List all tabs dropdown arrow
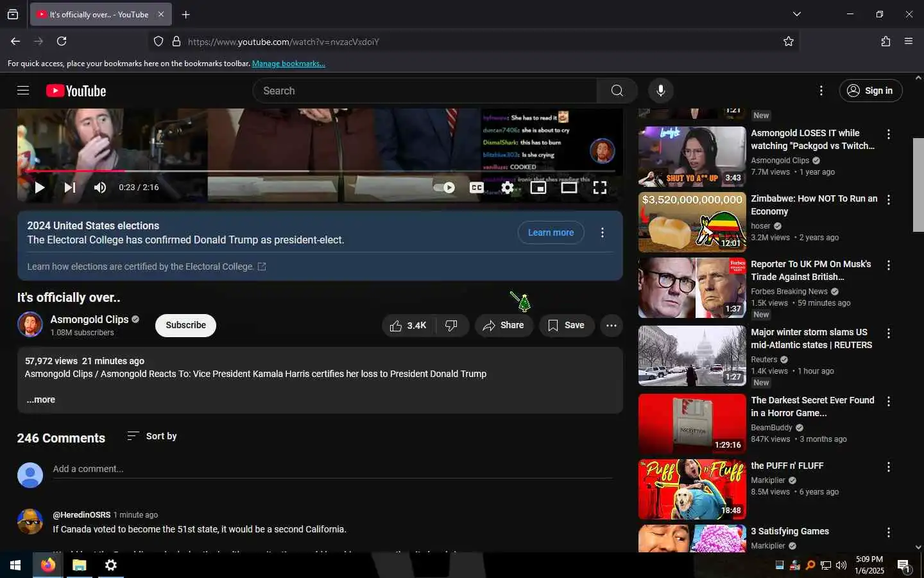 click(x=797, y=14)
